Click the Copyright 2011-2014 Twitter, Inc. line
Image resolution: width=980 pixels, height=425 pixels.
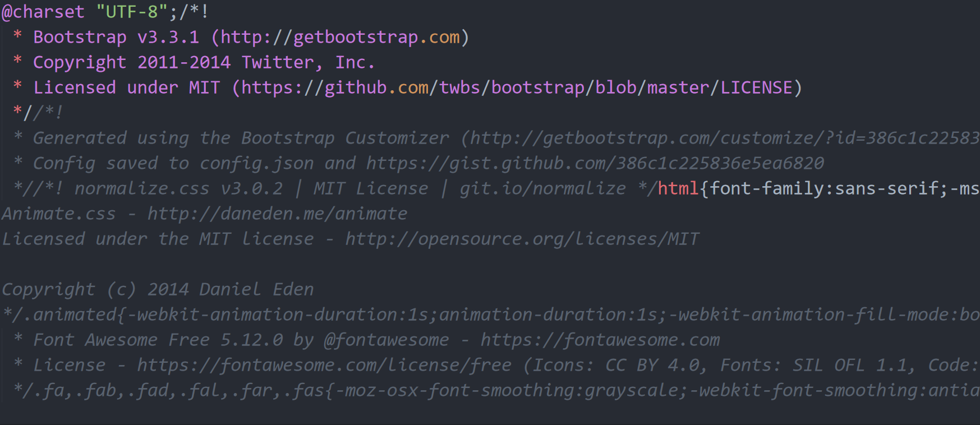click(204, 62)
